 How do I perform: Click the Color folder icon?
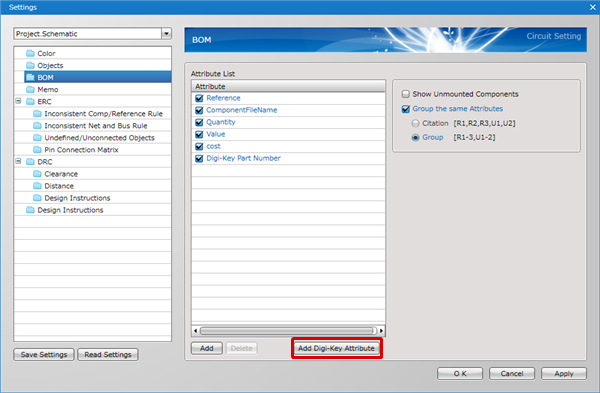(x=30, y=53)
